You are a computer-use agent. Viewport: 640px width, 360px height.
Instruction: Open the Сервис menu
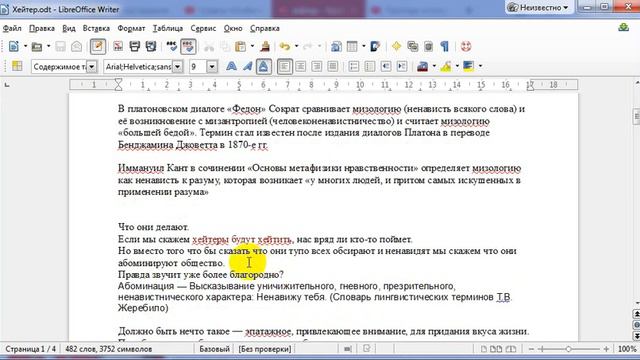point(203,28)
